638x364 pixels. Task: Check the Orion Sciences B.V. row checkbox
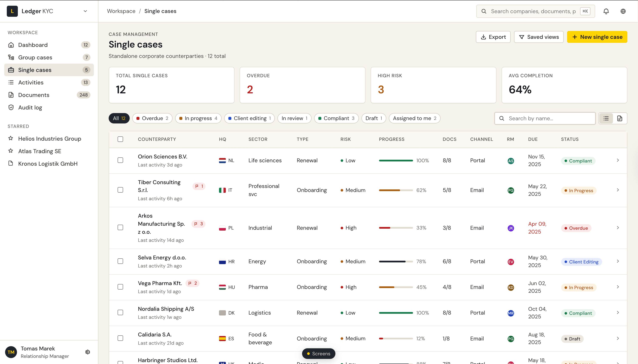(120, 160)
